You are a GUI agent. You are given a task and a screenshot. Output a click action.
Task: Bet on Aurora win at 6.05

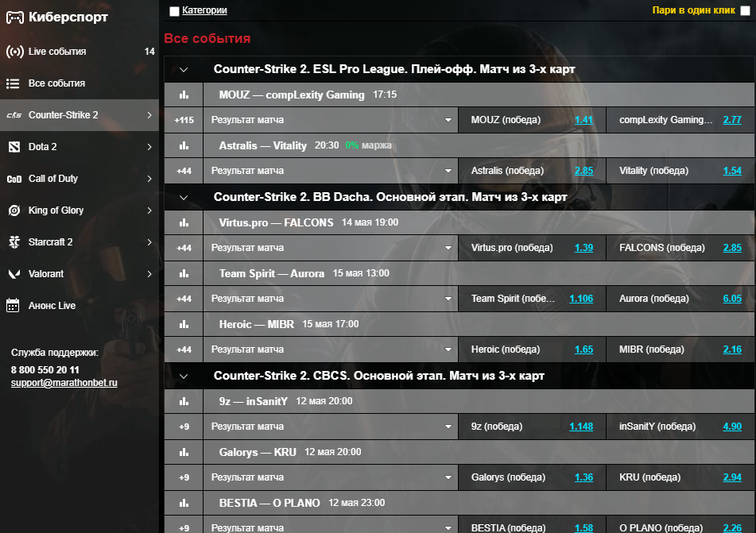coord(732,299)
